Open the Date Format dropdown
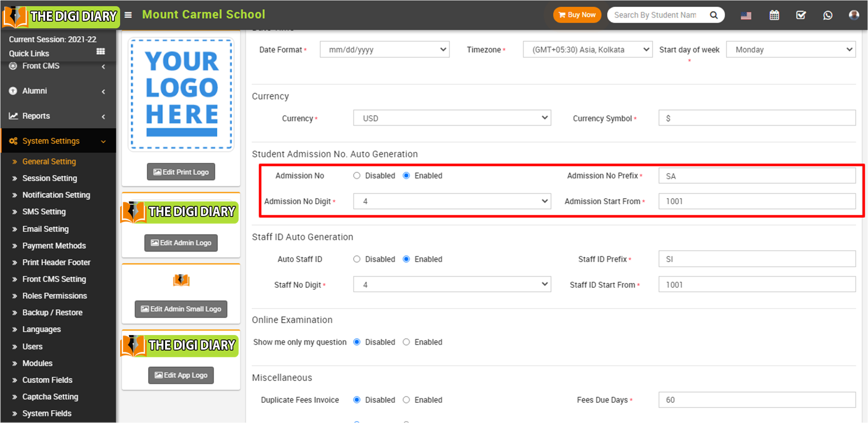This screenshot has height=423, width=868. [x=384, y=50]
